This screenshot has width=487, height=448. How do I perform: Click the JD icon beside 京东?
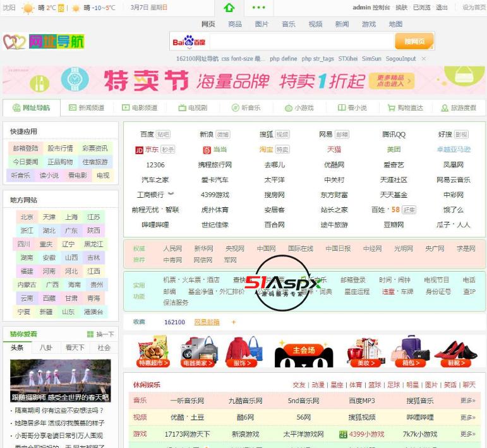point(139,150)
